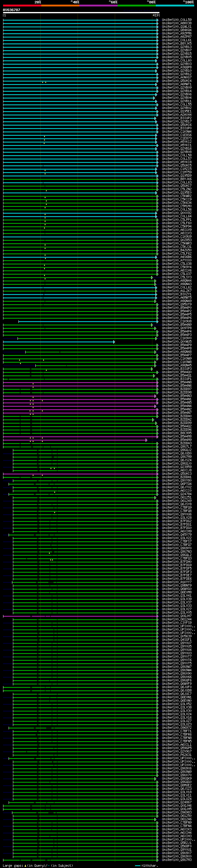The height and width of the screenshot is (868, 197).
Task: Click hit label UniRef100_C1K9U8
Action: coord(176,321)
